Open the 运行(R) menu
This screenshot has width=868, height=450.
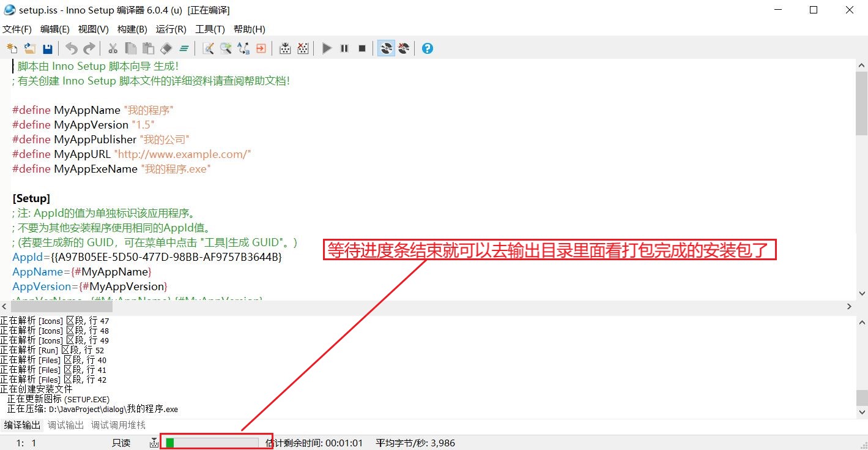171,29
